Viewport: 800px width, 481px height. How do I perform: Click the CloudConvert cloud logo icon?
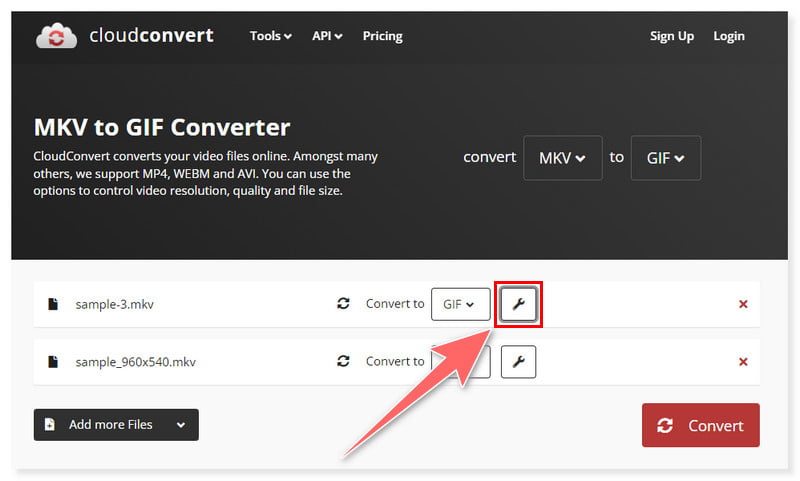click(57, 36)
